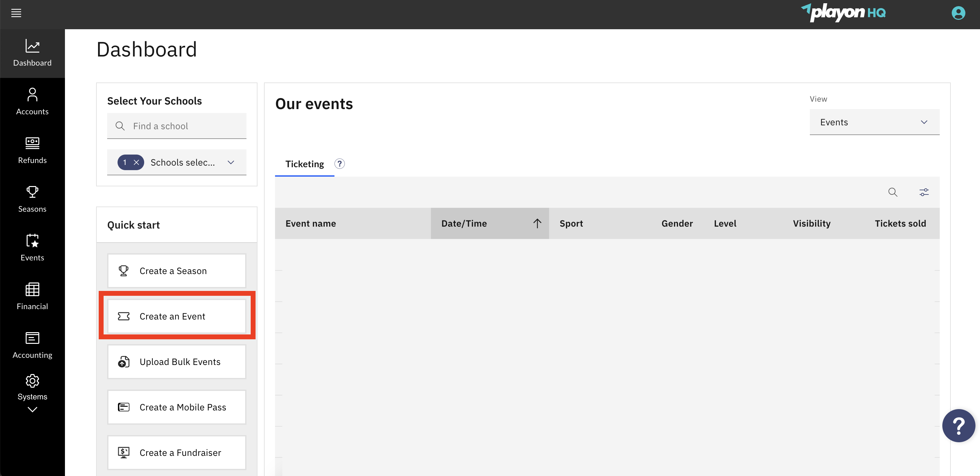The width and height of the screenshot is (980, 476).
Task: Open the events table filter settings icon
Action: 924,192
